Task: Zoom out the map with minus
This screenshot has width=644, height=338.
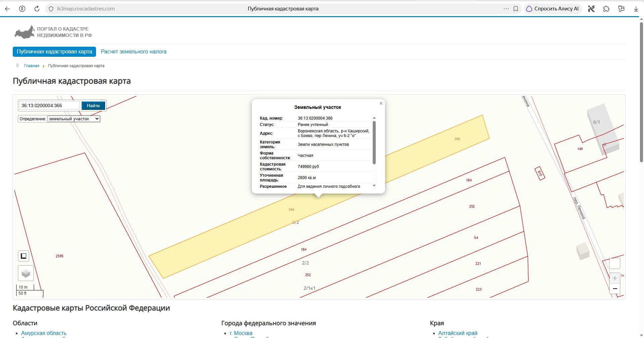Action: click(615, 289)
